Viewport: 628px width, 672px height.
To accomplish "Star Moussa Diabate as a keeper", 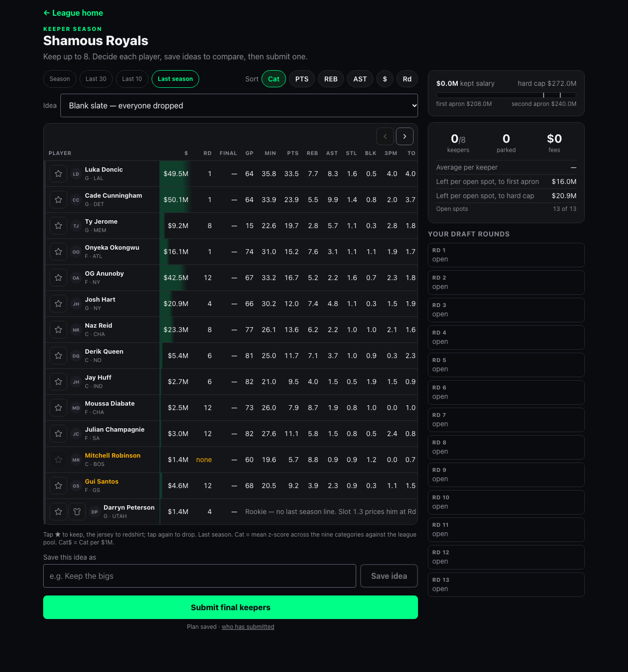I will (x=58, y=408).
